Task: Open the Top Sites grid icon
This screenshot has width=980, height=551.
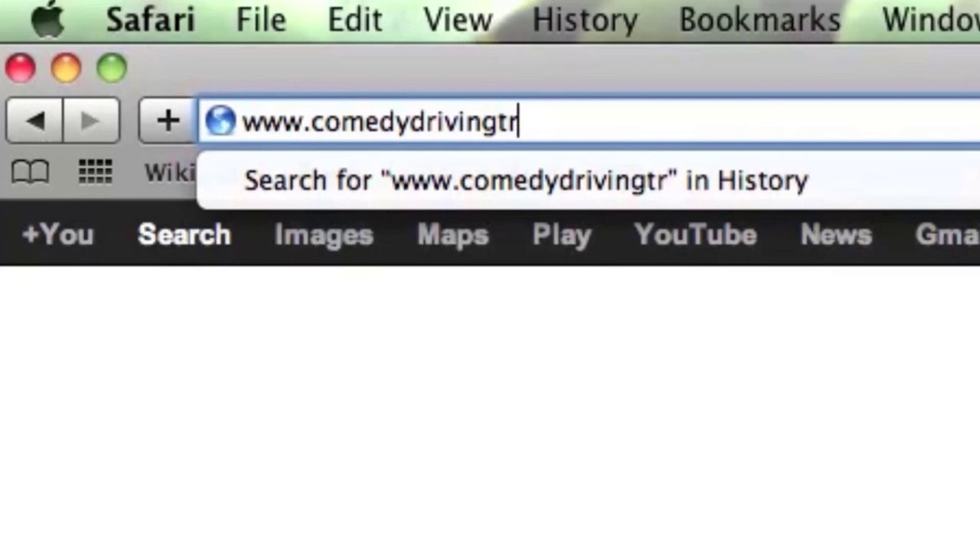Action: [95, 172]
